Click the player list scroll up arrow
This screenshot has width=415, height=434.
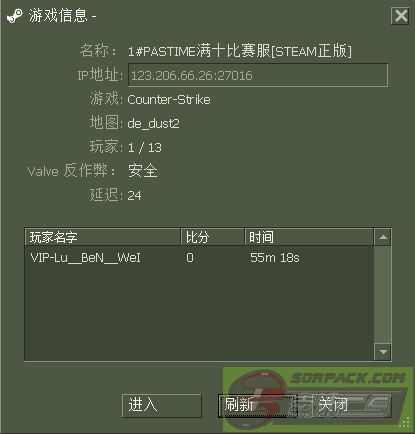coord(383,237)
